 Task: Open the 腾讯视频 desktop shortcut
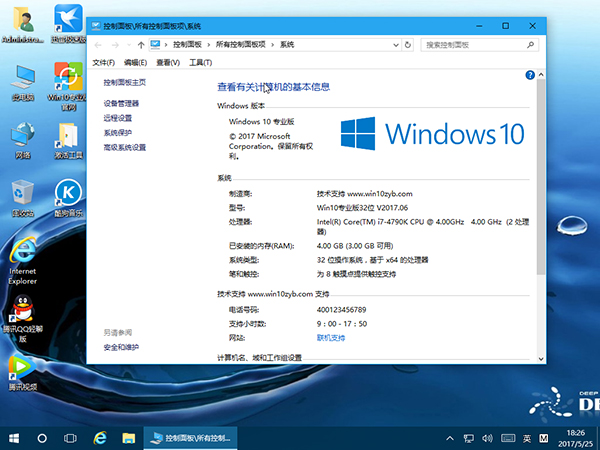(x=22, y=370)
